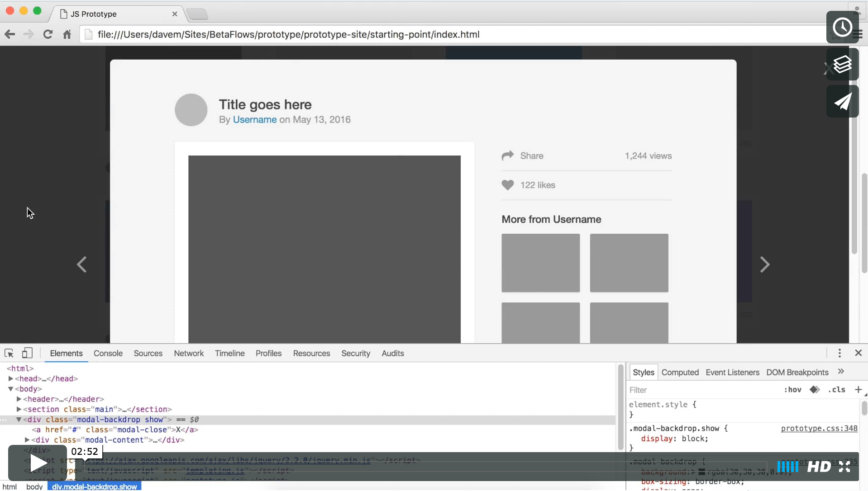This screenshot has height=491, width=868.
Task: Go to next item with right chevron
Action: [x=765, y=264]
